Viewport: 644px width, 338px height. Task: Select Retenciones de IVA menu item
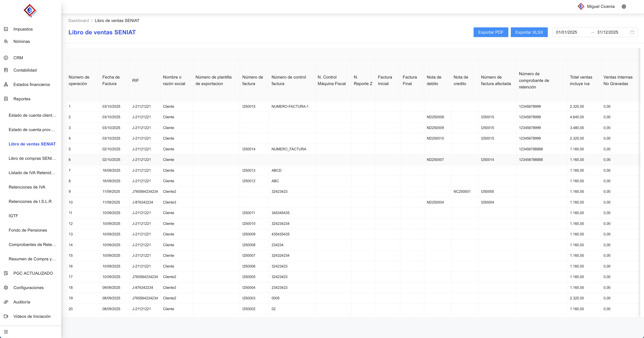[x=27, y=187]
